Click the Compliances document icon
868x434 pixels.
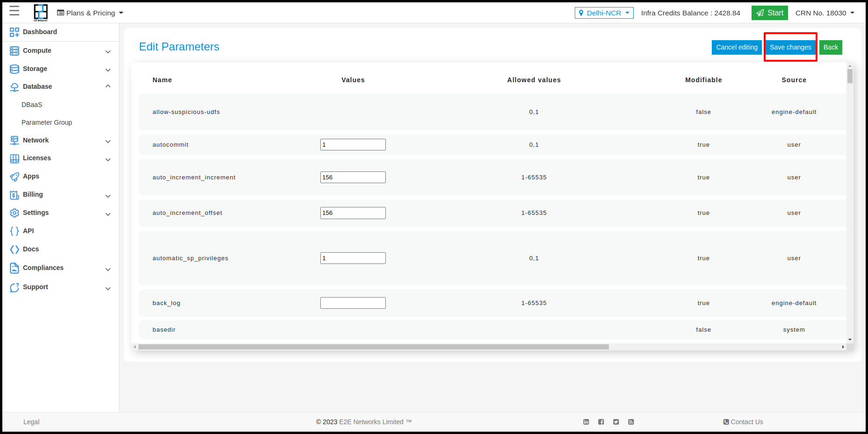pyautogui.click(x=14, y=268)
